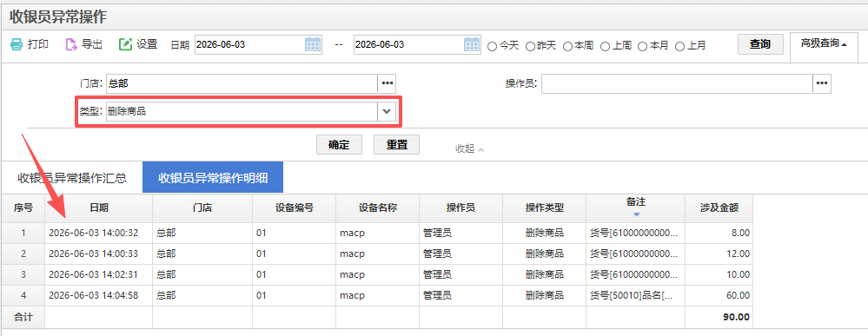This screenshot has height=336, width=868.
Task: Click the 合计 total row label
Action: click(23, 318)
